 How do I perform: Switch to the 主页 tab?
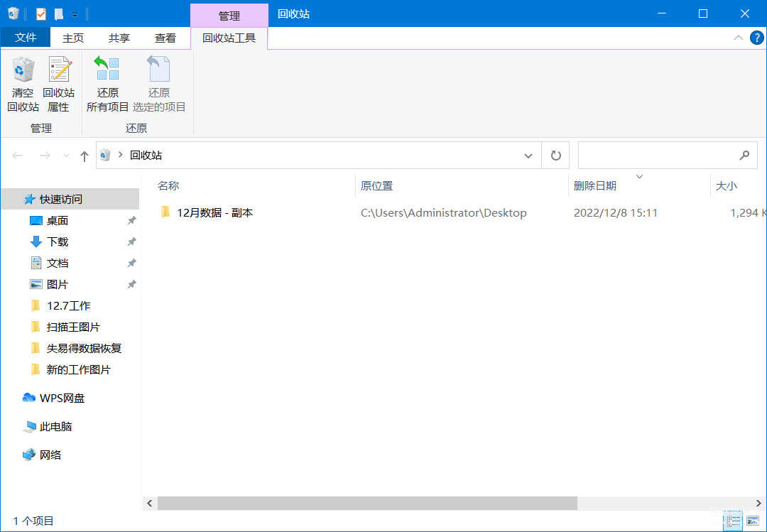pyautogui.click(x=73, y=38)
